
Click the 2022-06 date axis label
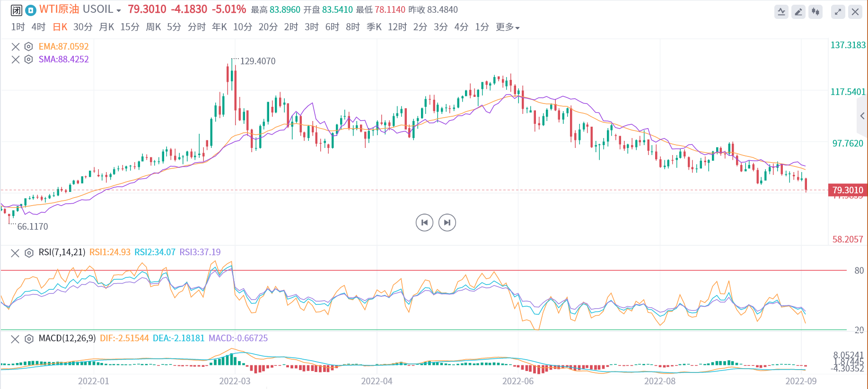(x=518, y=381)
